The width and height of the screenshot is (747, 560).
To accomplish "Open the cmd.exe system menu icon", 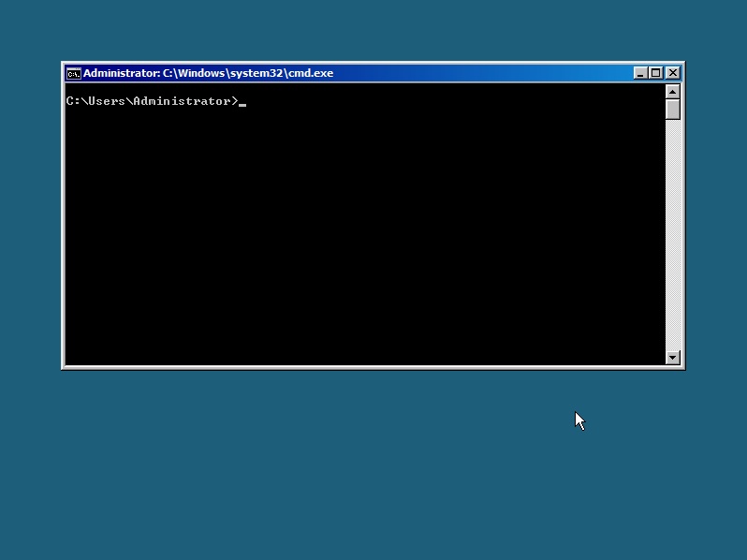I will [x=73, y=73].
